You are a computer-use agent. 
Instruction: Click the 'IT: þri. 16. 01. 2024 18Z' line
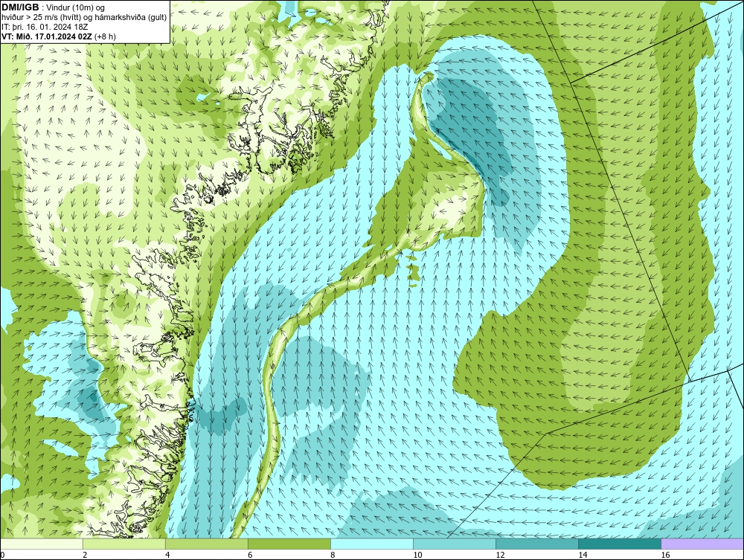coord(45,27)
